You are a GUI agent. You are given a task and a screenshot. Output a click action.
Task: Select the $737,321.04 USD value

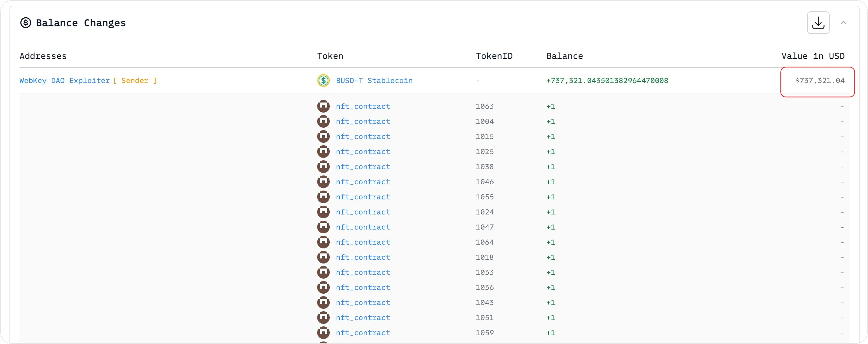(819, 80)
